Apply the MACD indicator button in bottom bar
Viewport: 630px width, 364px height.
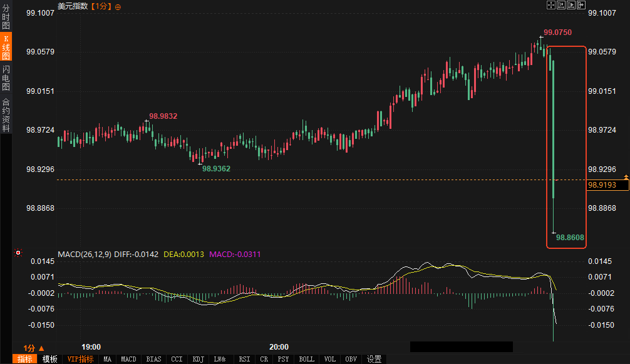tap(128, 359)
